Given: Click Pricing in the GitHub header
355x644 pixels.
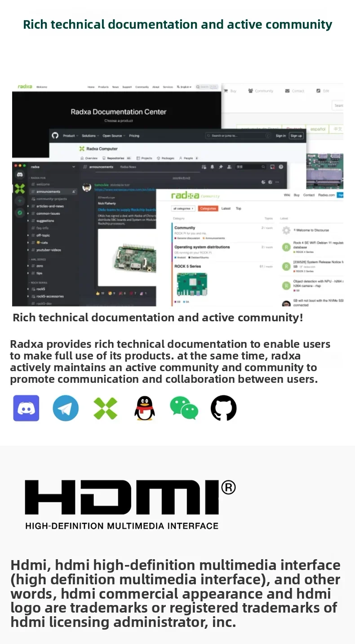Looking at the screenshot, I should click(x=134, y=136).
